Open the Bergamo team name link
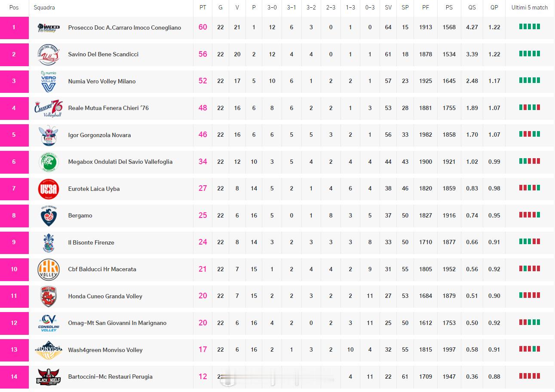Viewport: 555px width, 392px height. (80, 215)
